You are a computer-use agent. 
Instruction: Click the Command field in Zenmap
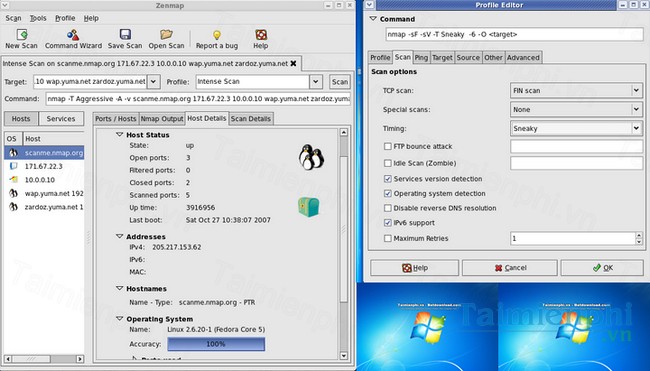point(198,99)
